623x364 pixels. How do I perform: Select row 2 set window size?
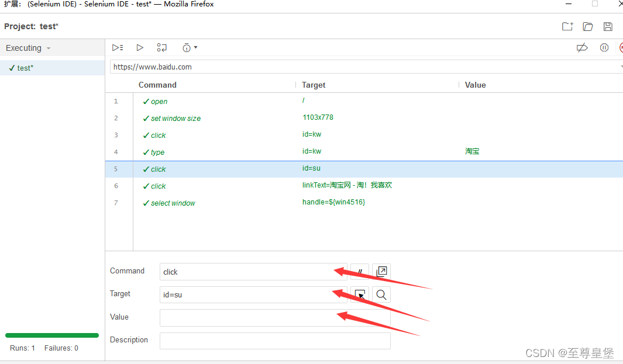pos(364,118)
